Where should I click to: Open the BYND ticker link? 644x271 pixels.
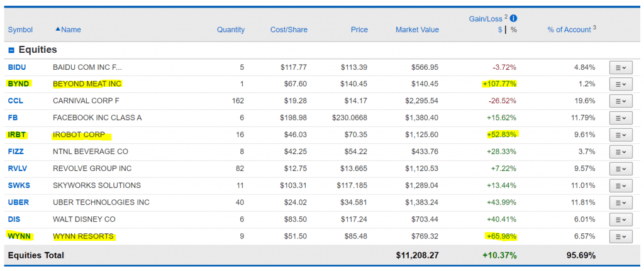coord(19,84)
